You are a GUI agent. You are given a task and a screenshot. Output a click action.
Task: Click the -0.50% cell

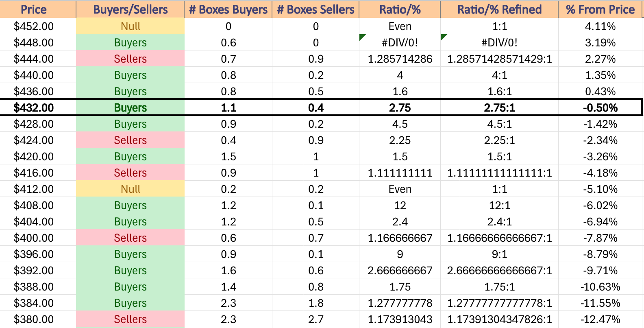pos(600,107)
